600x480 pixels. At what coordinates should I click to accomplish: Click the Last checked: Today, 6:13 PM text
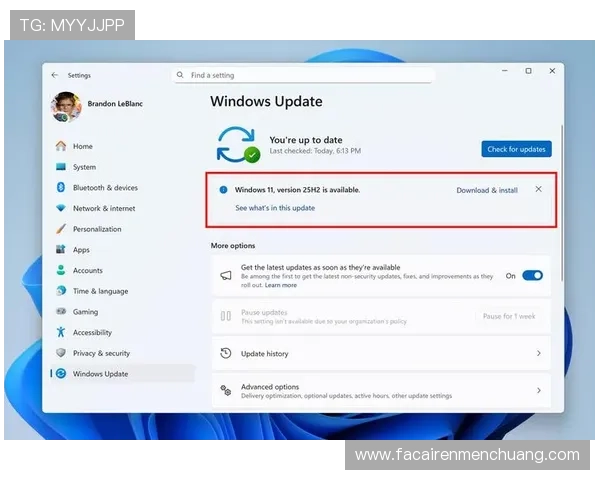[x=315, y=151]
